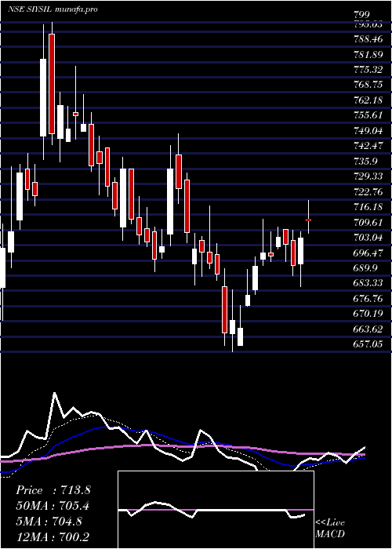Select the 775.32 price axis label
392x549 pixels.
pyautogui.click(x=368, y=69)
